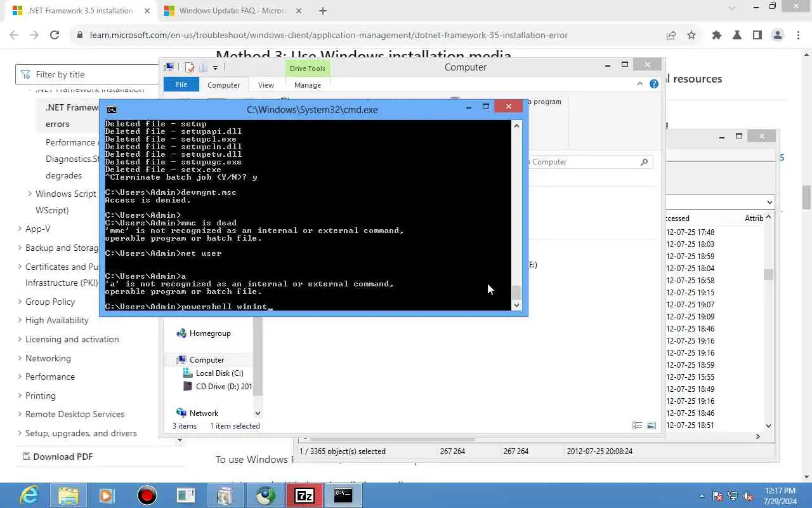Expand the Networking sidebar section
812x508 pixels.
[x=20, y=358]
